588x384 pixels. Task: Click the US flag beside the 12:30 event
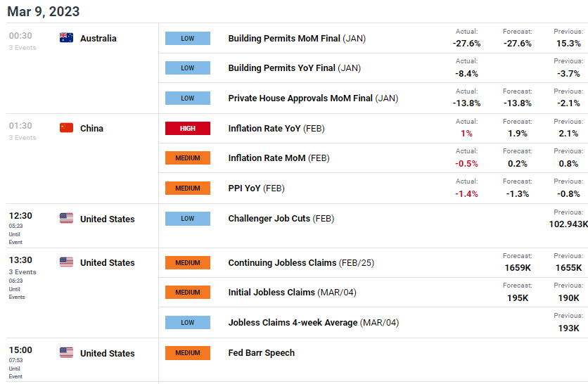pos(67,219)
